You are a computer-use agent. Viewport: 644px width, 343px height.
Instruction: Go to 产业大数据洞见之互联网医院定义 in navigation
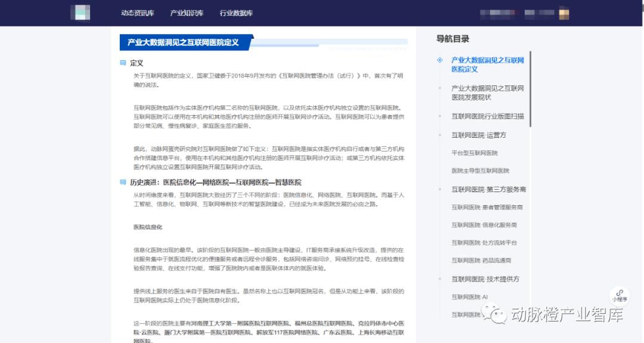[488, 64]
